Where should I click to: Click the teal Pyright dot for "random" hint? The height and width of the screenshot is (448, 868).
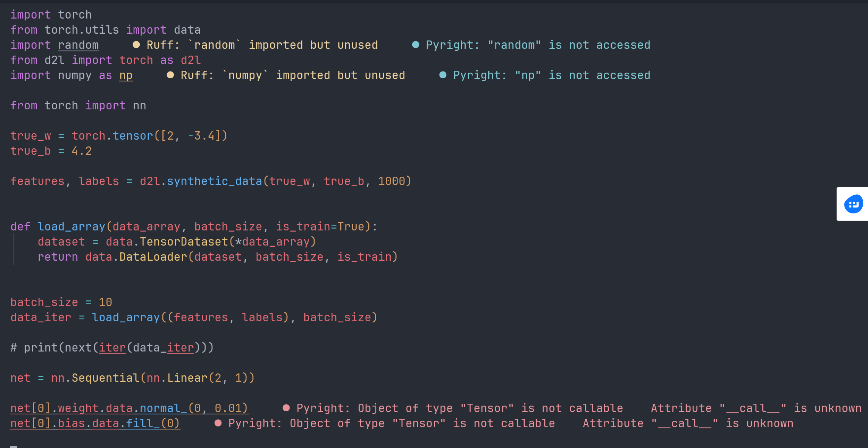click(x=416, y=45)
